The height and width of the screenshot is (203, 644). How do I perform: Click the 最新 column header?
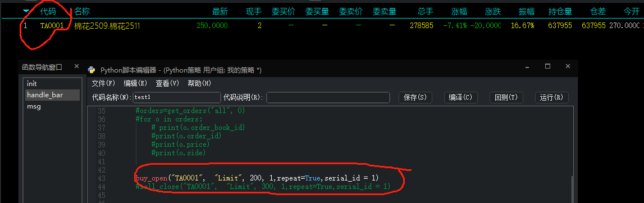220,11
